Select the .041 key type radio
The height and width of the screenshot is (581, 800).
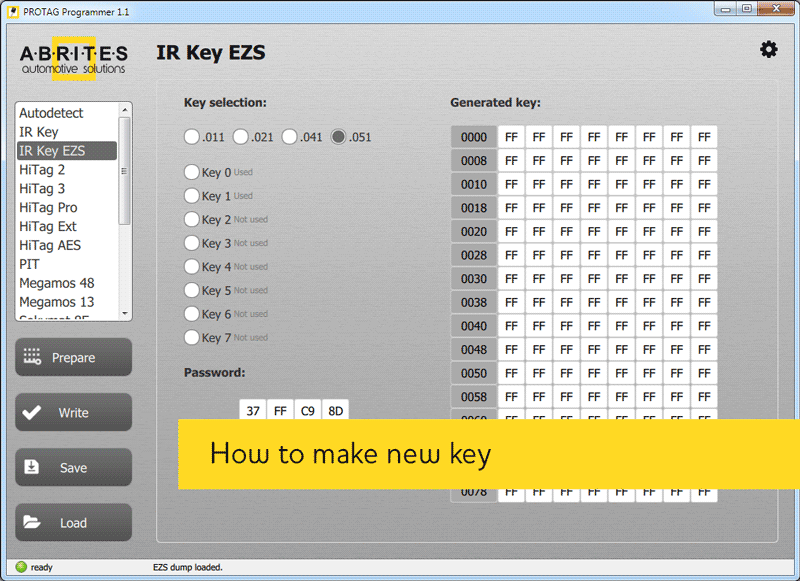click(289, 137)
